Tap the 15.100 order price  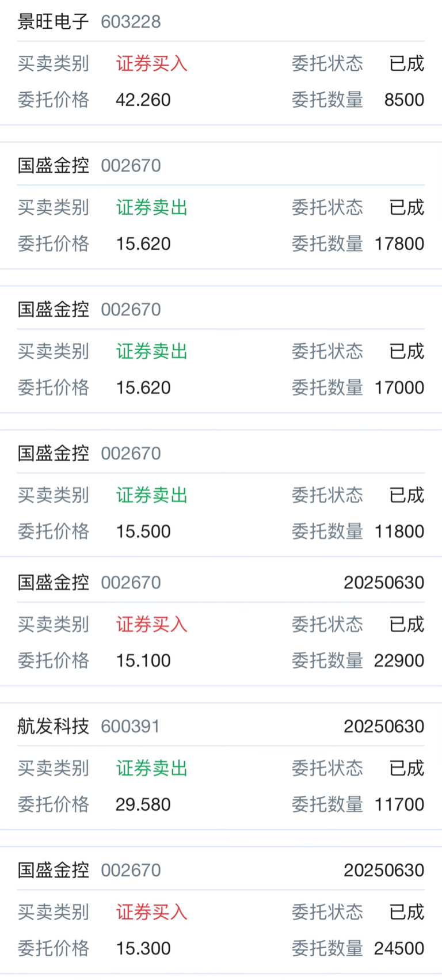[143, 660]
